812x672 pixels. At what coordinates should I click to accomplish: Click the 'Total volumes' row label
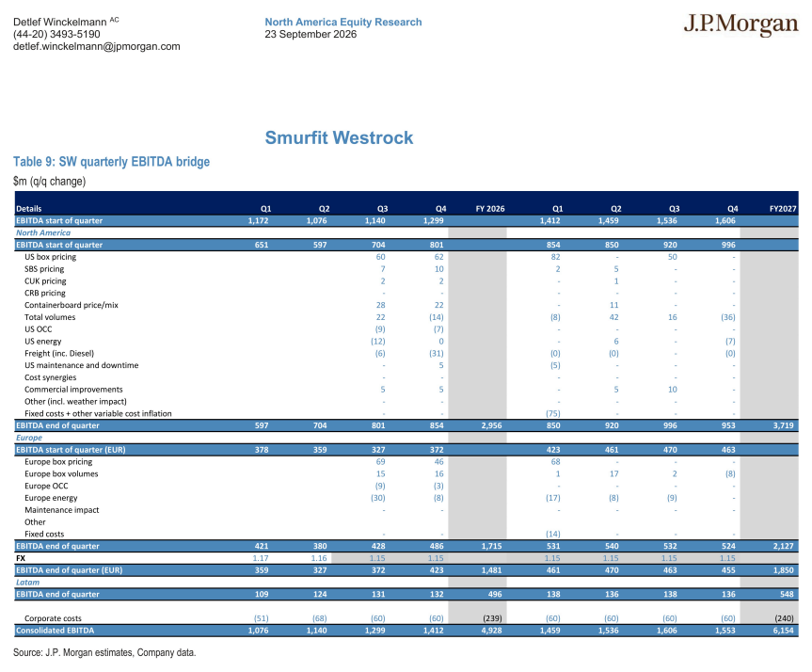click(50, 317)
